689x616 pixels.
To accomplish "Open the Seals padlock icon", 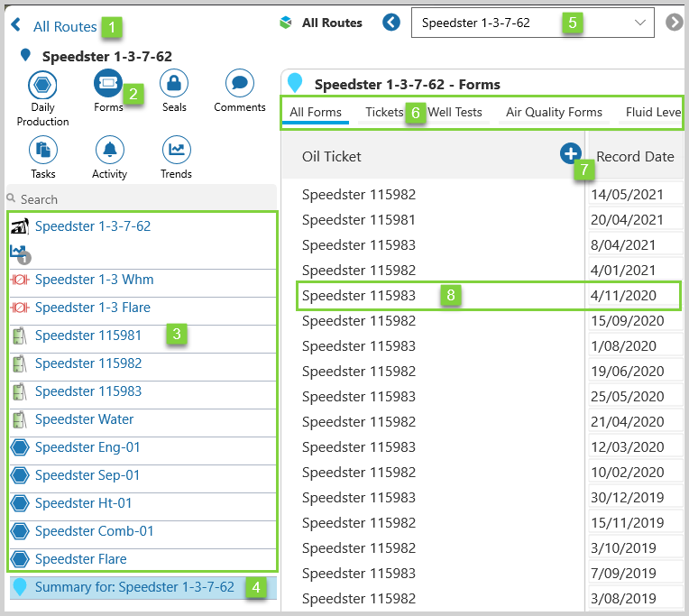I will point(174,84).
